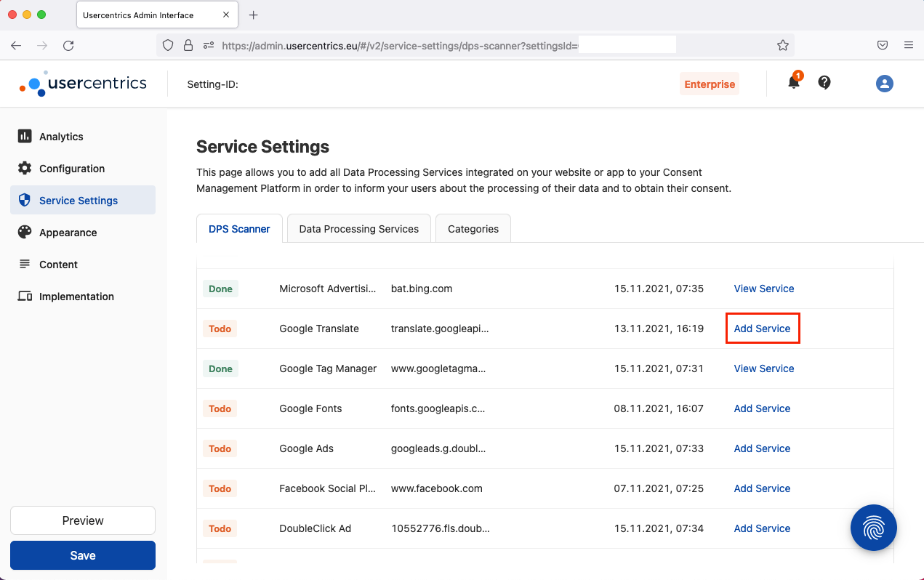The width and height of the screenshot is (924, 580).
Task: Go back with browser back arrow
Action: point(16,45)
